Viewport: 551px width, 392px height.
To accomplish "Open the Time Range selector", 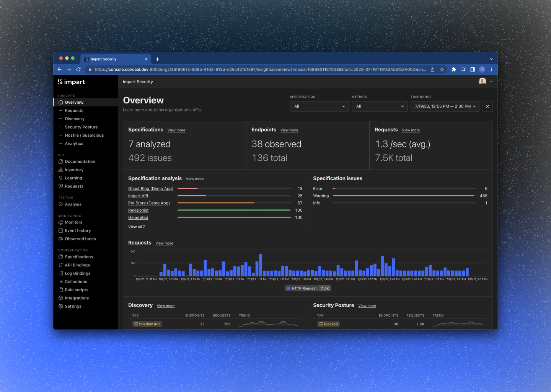I will coord(445,106).
